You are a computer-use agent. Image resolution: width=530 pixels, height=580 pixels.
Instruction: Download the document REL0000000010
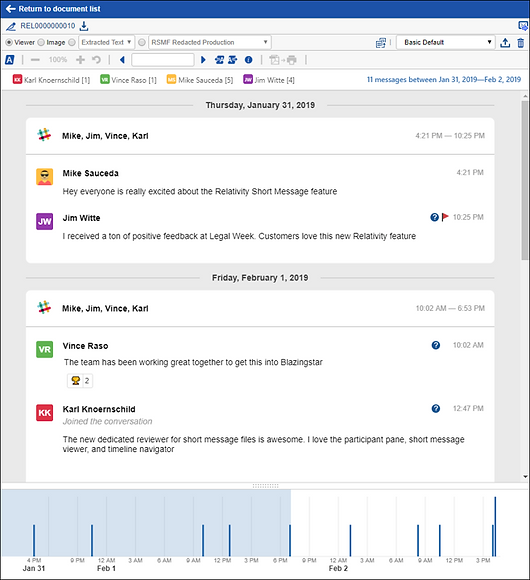84,26
